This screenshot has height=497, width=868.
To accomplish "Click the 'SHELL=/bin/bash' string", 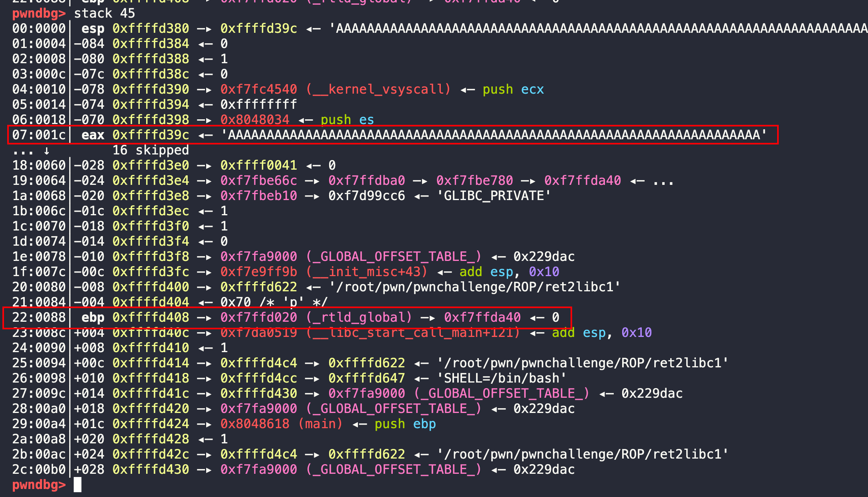I will pyautogui.click(x=502, y=378).
